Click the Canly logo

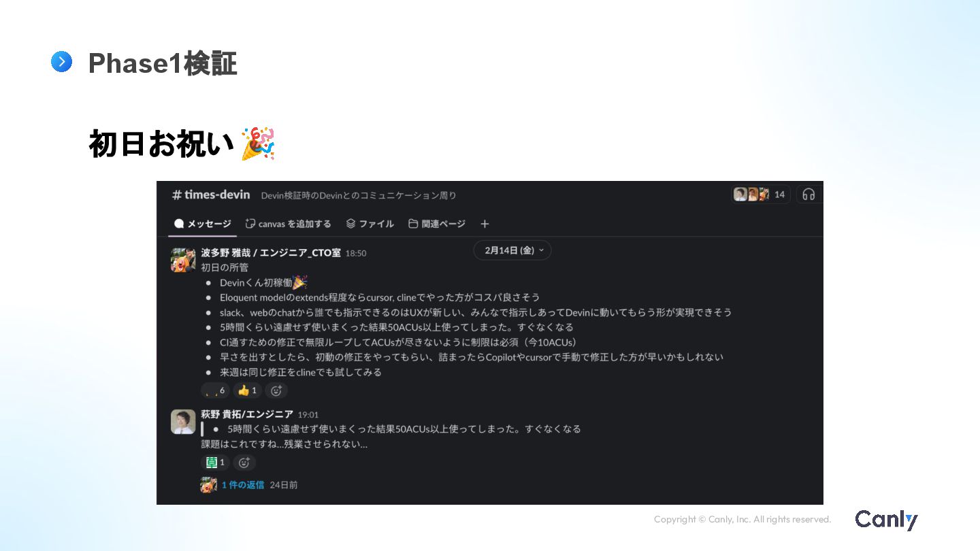[x=887, y=520]
